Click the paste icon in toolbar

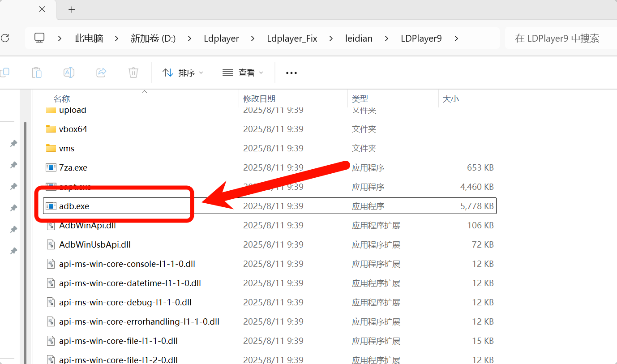tap(37, 73)
